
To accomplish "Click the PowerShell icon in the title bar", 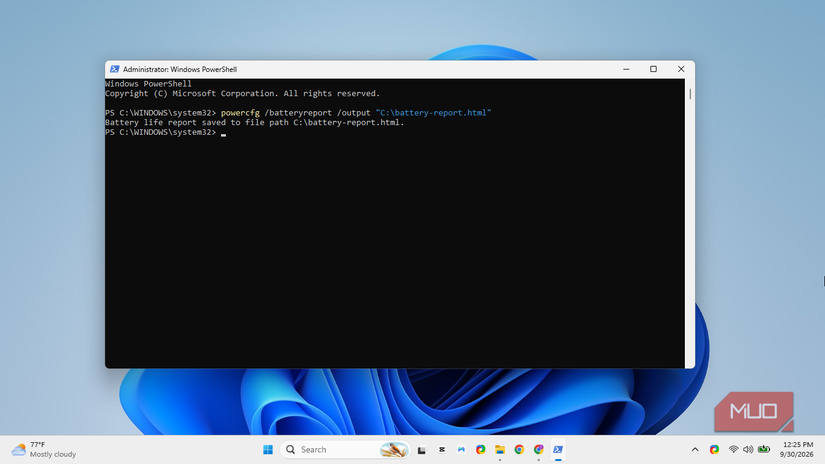I will [x=114, y=69].
